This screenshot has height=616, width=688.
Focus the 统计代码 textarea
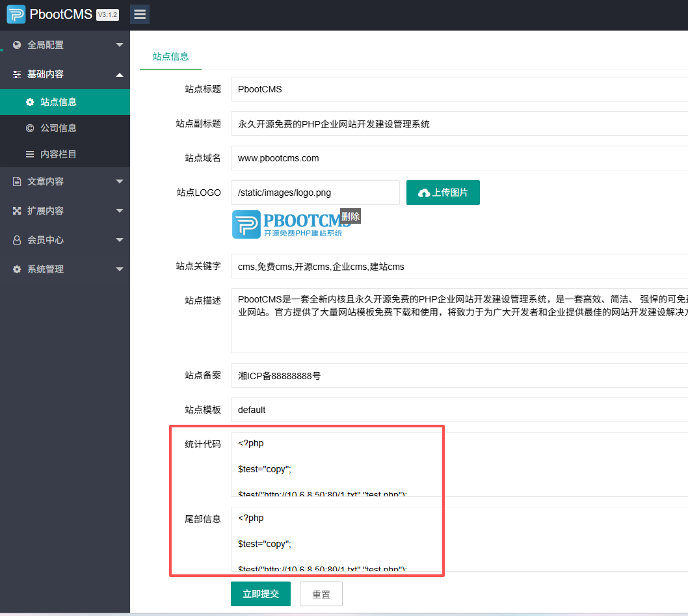coord(459,464)
